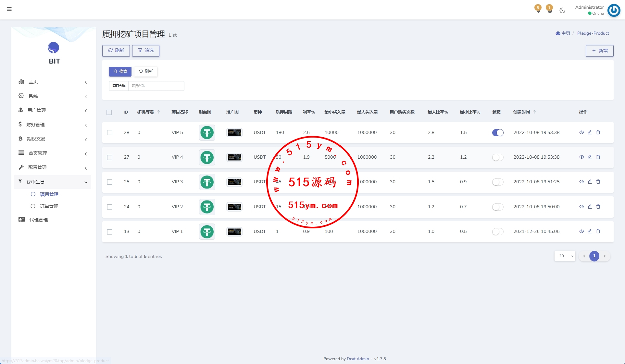Click the 项目名称 search input field
This screenshot has height=364, width=625.
click(156, 86)
